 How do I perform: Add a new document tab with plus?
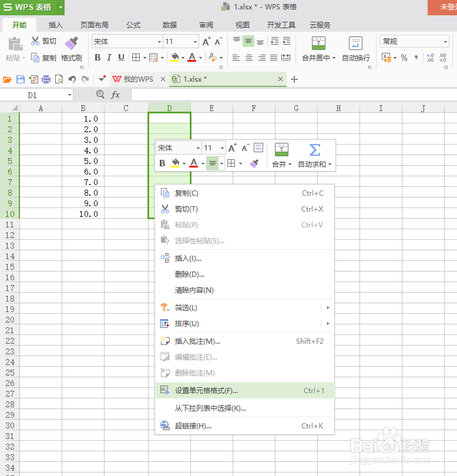click(294, 79)
